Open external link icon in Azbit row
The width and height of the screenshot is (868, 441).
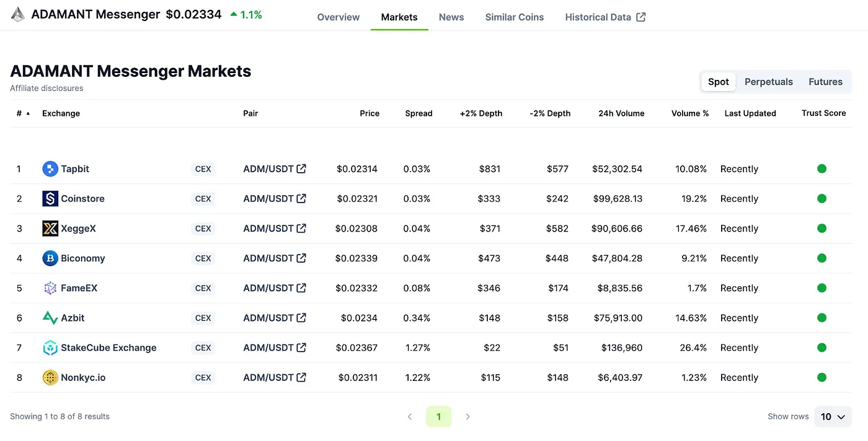tap(301, 318)
